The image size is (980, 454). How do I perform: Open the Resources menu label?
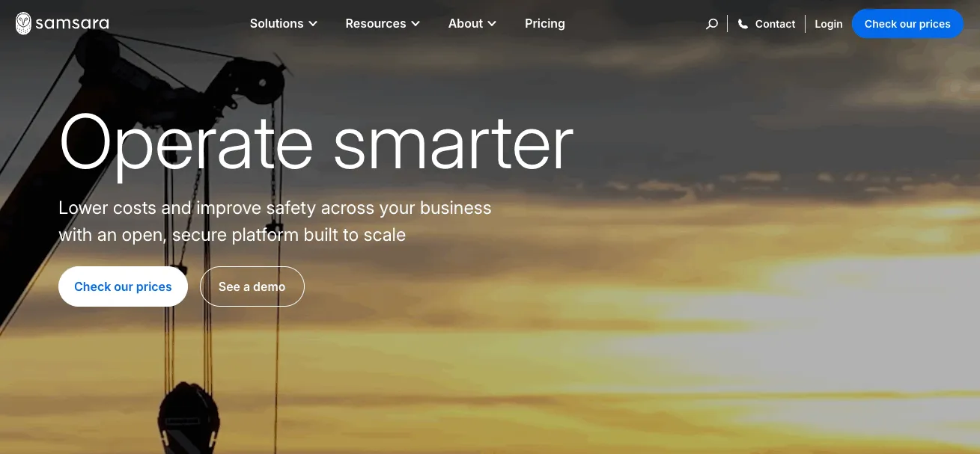375,23
